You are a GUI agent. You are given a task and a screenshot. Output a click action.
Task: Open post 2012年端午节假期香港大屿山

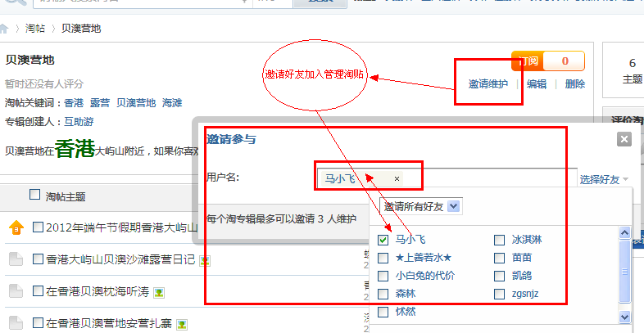(122, 227)
